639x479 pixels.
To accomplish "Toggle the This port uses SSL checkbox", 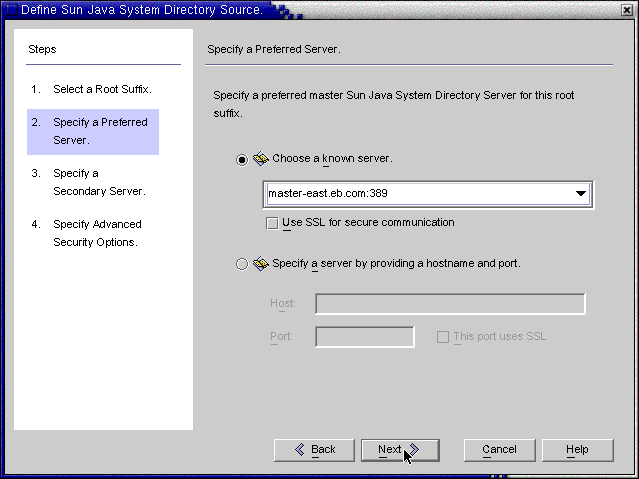I will 443,337.
